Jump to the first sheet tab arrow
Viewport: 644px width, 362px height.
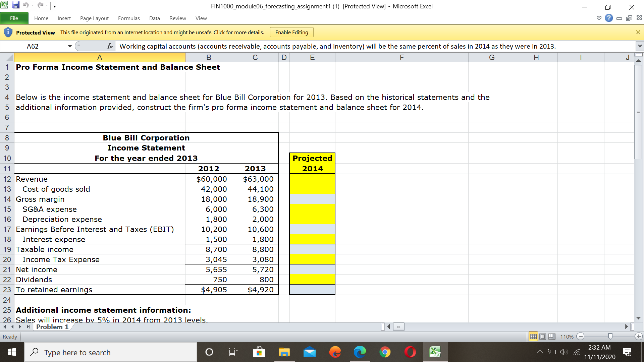pos(4,327)
